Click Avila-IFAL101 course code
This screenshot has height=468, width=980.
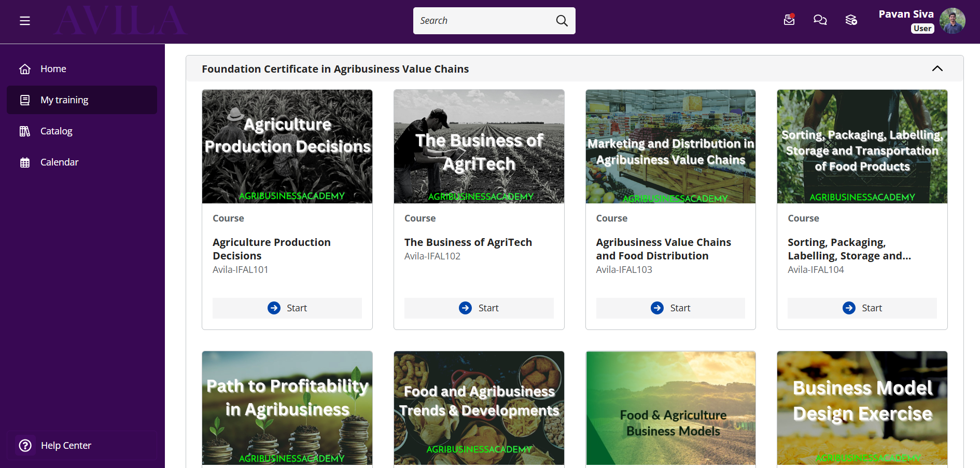click(241, 270)
